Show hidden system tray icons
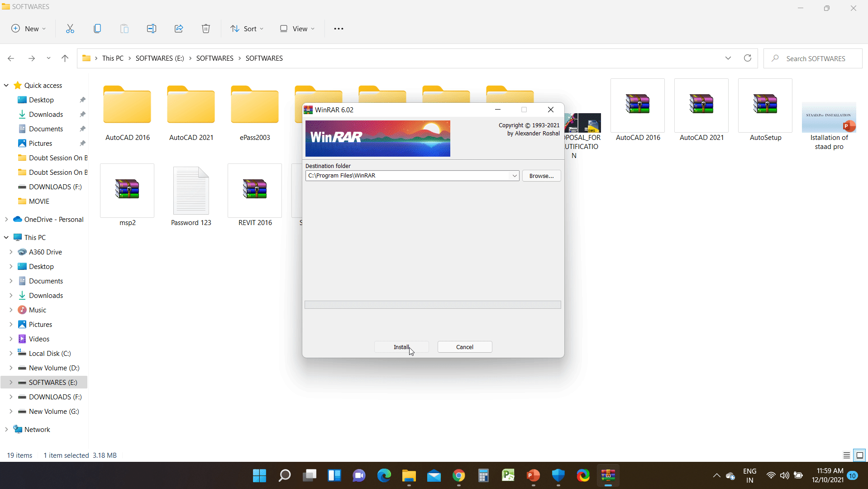Screen dimensions: 868x489 pos(716,475)
